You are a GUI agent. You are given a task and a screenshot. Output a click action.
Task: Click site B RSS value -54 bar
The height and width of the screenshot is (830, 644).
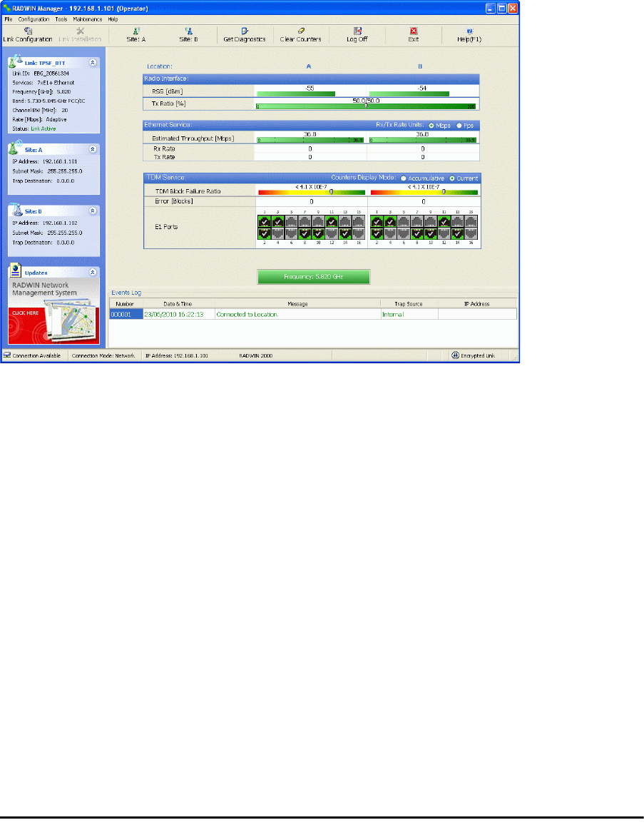coord(409,93)
